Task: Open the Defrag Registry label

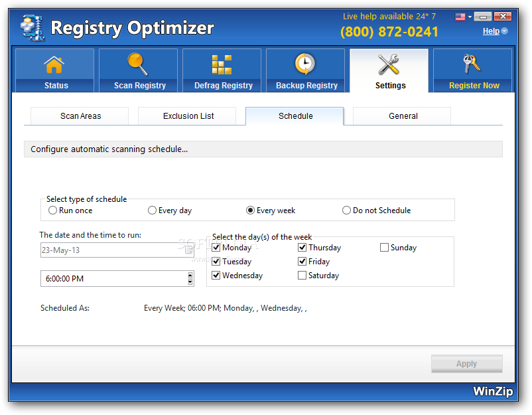Action: 224,86
